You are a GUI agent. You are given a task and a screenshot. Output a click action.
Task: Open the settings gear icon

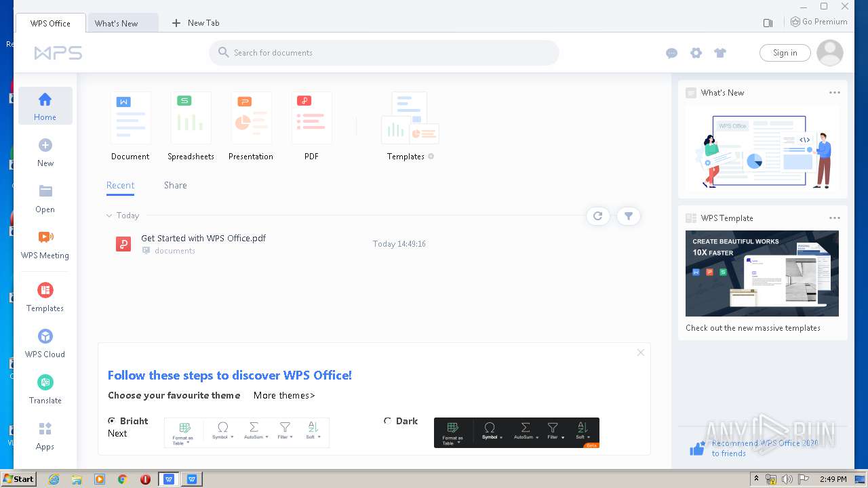click(x=696, y=53)
